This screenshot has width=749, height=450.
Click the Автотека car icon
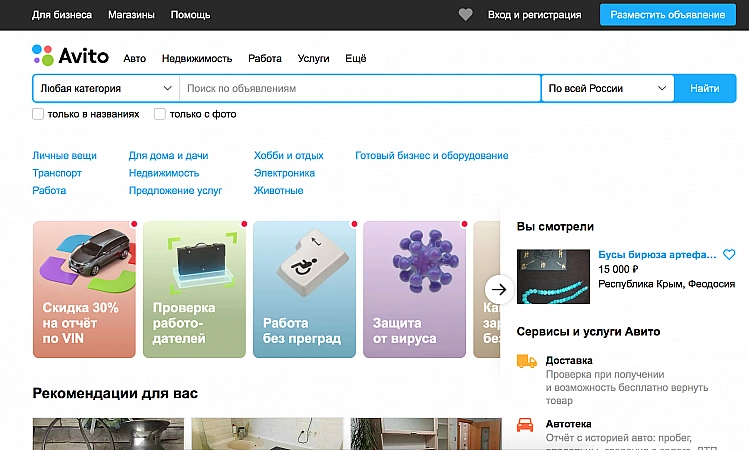[526, 424]
